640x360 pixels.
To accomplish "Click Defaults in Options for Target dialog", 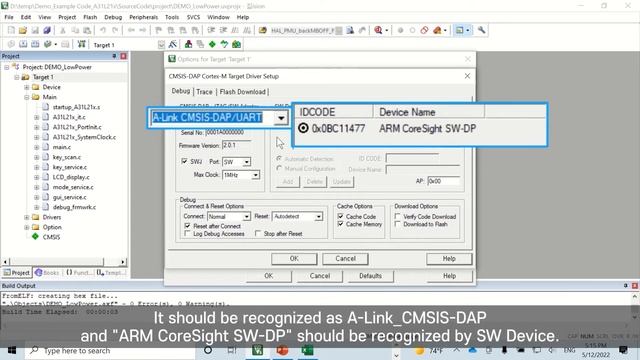I will [x=370, y=276].
